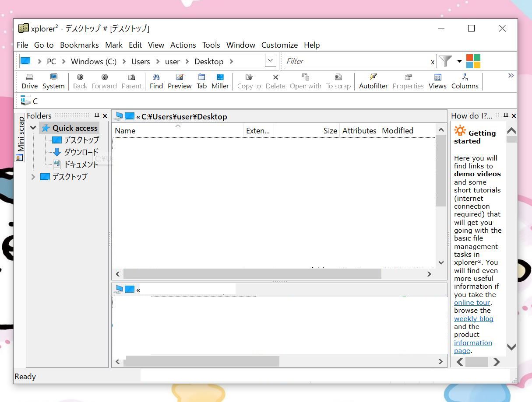Click PC in the breadcrumb path

[52, 62]
